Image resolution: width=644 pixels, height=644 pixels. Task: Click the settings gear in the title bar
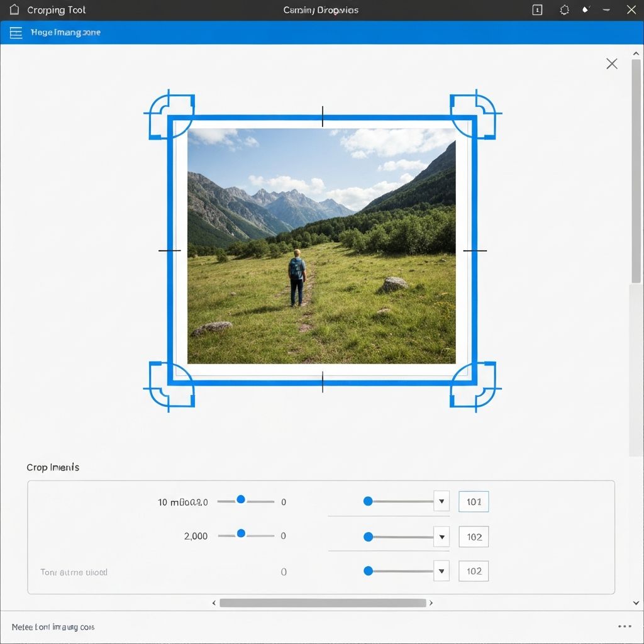[x=563, y=9]
